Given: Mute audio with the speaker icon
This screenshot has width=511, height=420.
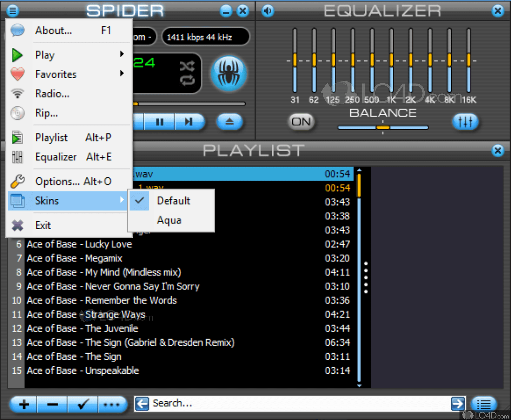Looking at the screenshot, I should click(268, 11).
